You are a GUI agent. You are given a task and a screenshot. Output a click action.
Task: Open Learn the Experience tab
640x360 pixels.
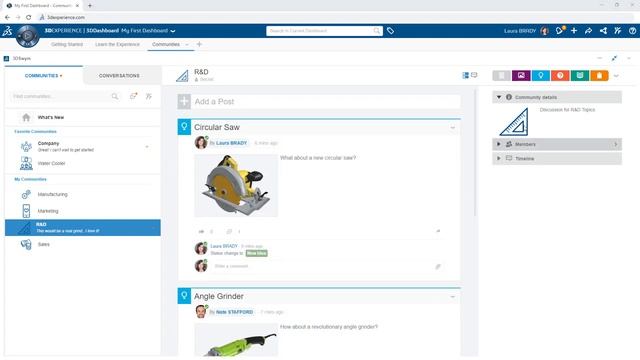(x=117, y=44)
